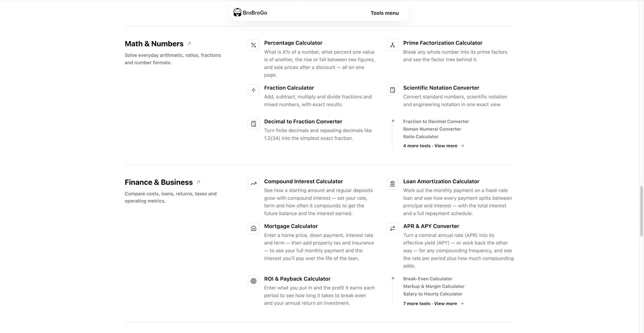Click the Percentage Calculator percent icon
Image resolution: width=644 pixels, height=333 pixels.
click(x=254, y=45)
